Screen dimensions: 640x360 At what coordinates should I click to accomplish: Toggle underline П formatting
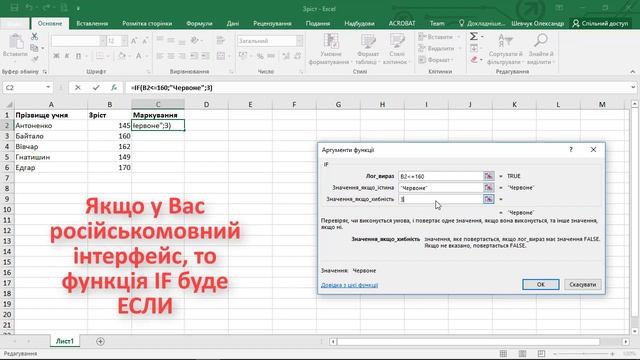(x=78, y=56)
